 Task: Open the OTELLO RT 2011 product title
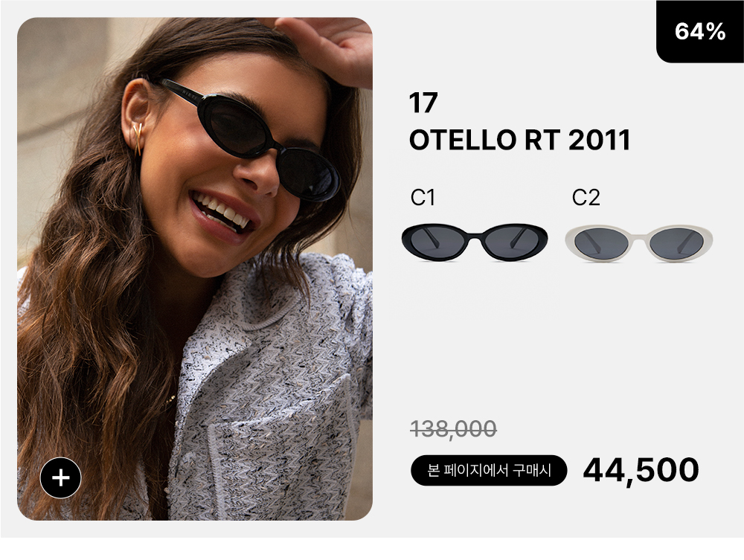(519, 141)
